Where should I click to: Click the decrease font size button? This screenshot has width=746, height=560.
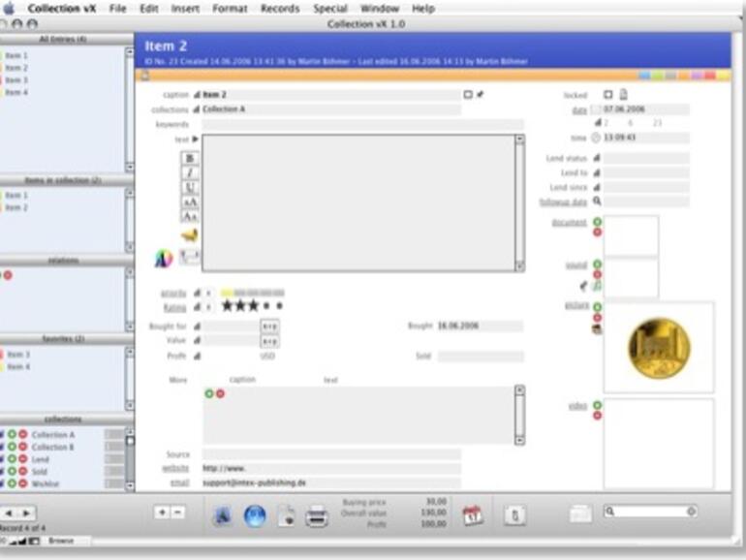coord(190,216)
